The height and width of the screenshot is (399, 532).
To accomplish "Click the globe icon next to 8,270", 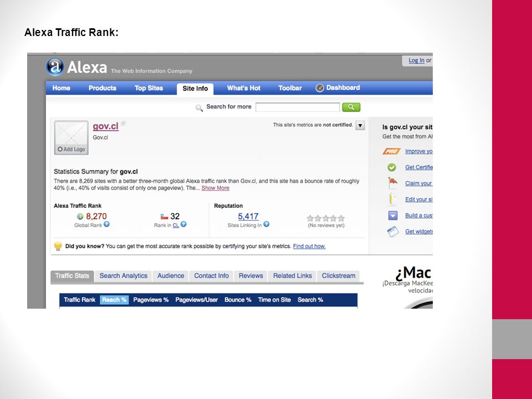I will tap(80, 217).
